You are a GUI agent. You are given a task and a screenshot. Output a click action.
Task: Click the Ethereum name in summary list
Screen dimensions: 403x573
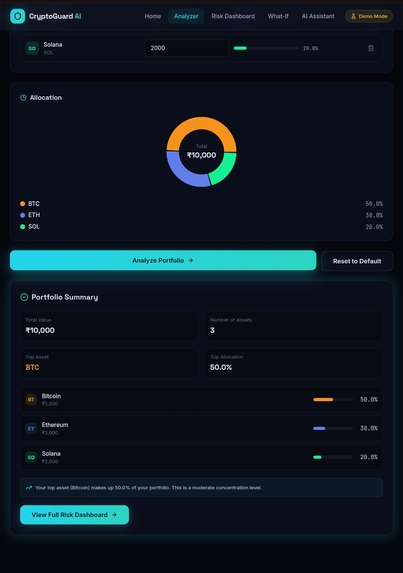[x=55, y=425]
